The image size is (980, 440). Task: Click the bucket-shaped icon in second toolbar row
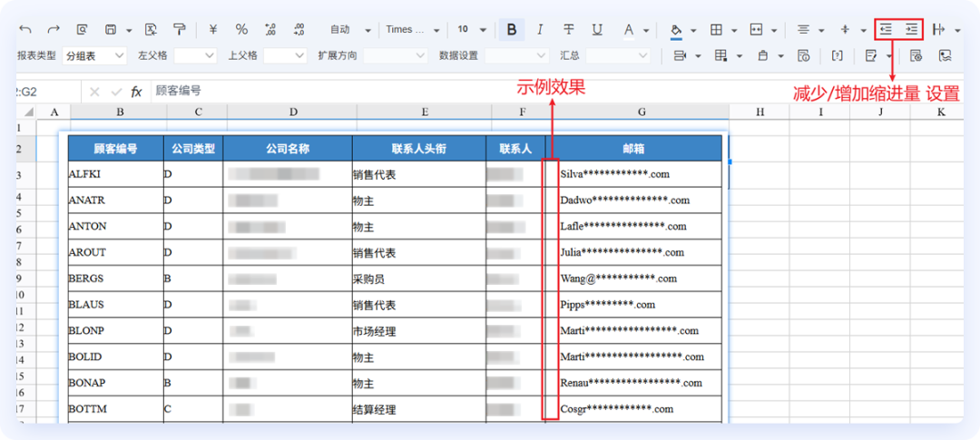762,55
